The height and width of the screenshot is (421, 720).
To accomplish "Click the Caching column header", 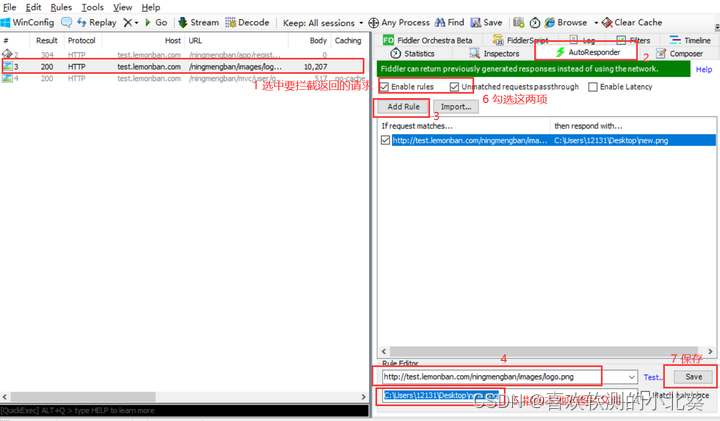I will 348,40.
